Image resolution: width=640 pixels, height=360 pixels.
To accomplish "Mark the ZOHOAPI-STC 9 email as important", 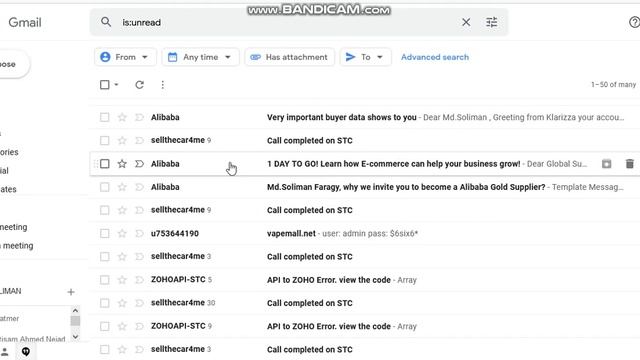I will pos(139,327).
